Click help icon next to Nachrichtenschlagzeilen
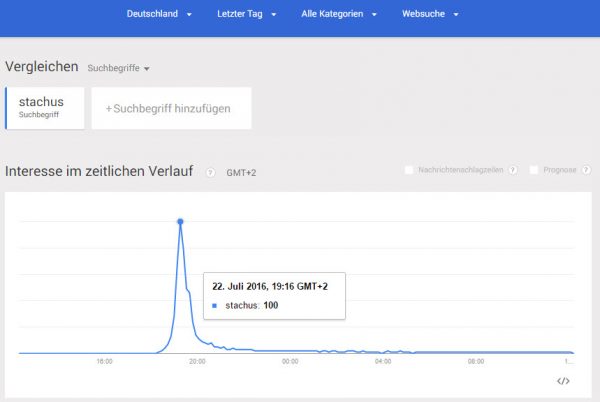 [513, 170]
